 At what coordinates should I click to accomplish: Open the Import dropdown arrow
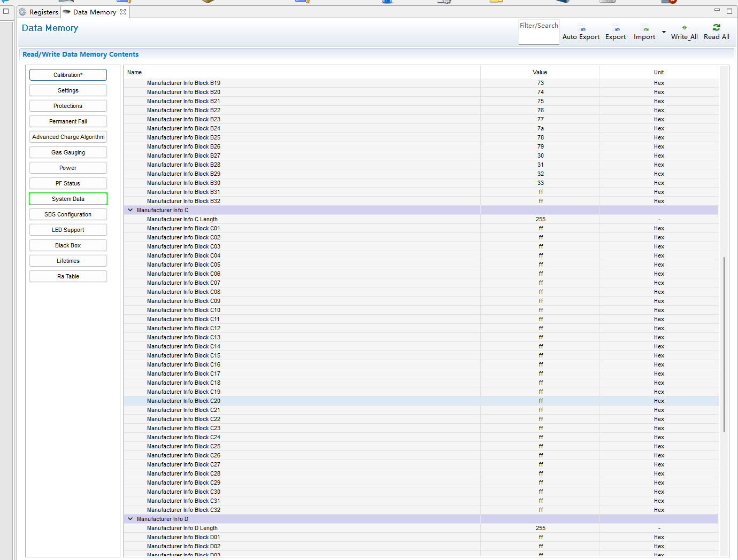tap(664, 32)
